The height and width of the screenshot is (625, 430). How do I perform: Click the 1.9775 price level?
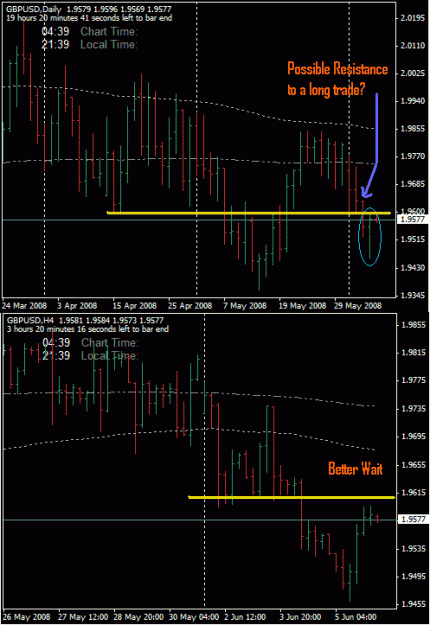412,381
